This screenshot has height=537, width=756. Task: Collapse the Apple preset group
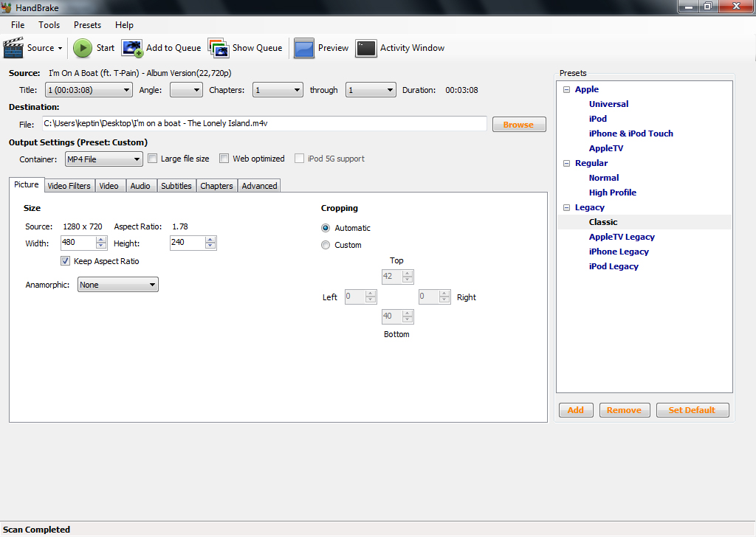[566, 89]
